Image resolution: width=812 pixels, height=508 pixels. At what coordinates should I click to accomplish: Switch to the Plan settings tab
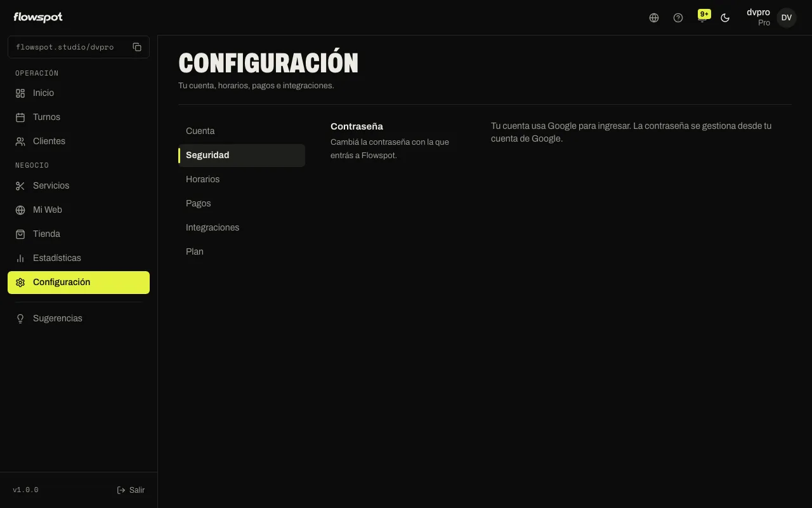pyautogui.click(x=242, y=251)
